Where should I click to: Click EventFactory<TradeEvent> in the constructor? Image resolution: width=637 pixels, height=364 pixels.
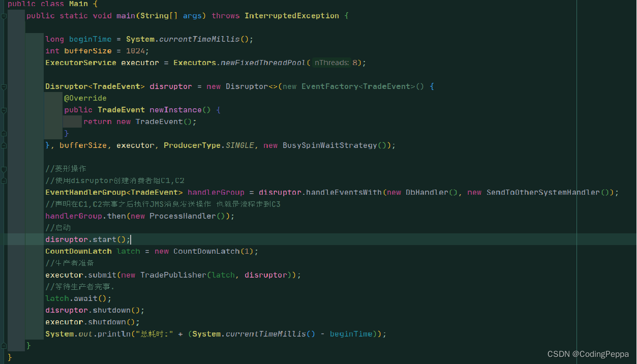(358, 86)
